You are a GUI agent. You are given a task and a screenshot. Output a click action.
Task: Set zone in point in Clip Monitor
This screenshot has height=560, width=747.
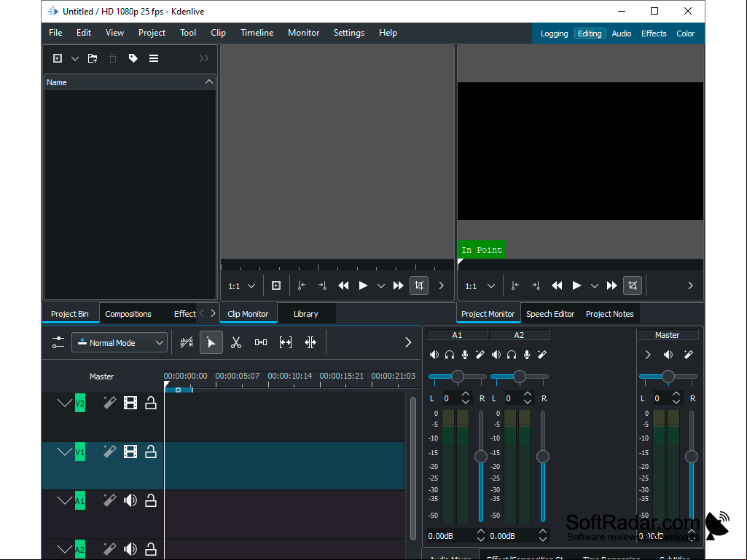click(302, 285)
